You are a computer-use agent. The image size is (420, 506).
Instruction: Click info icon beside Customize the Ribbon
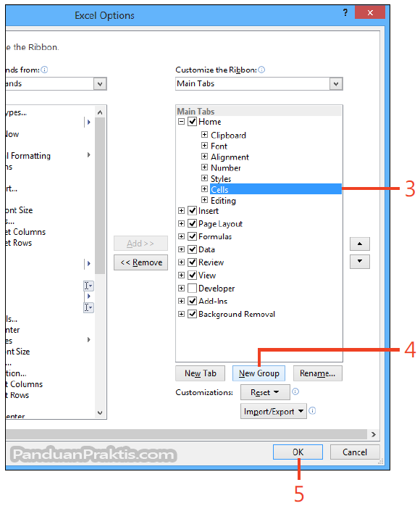click(x=261, y=70)
